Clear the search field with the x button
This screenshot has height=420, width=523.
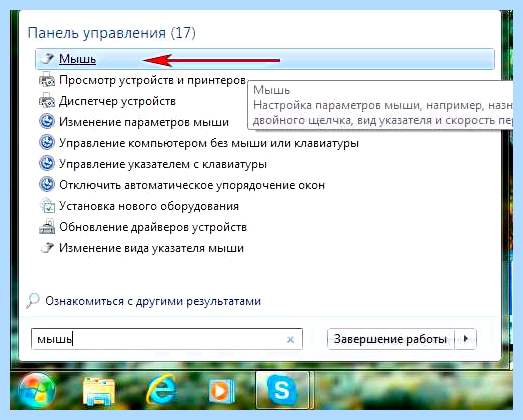[x=291, y=340]
